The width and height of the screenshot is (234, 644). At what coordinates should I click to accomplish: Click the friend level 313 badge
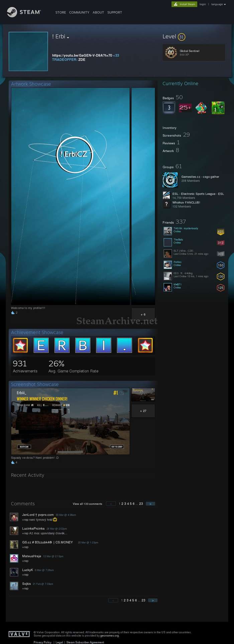(x=221, y=243)
